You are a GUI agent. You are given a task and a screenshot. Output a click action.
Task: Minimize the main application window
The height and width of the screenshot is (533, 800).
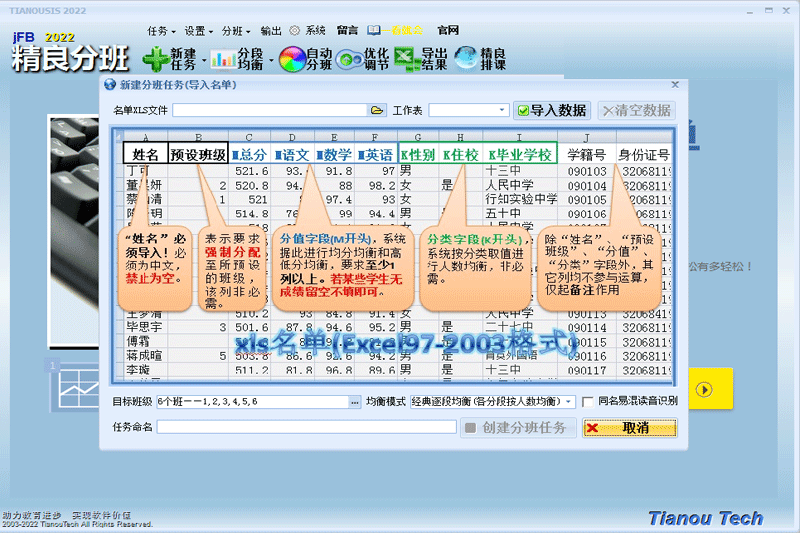[750, 11]
